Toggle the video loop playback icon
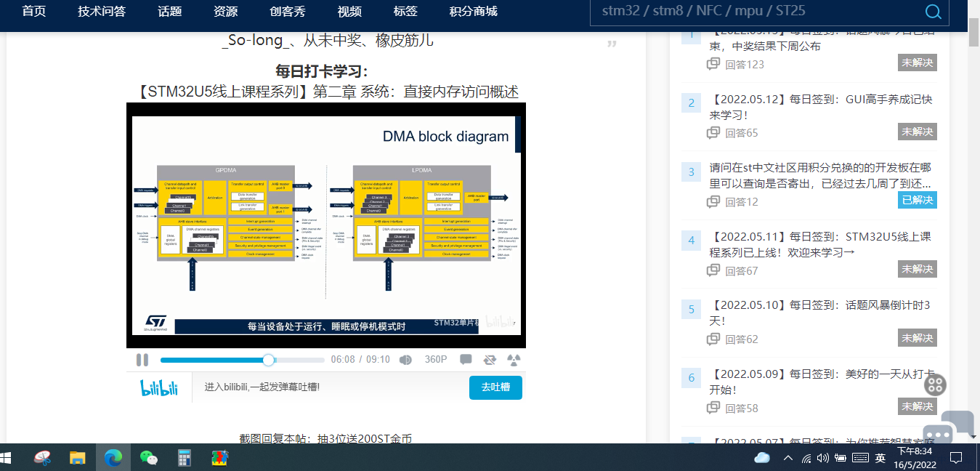This screenshot has height=471, width=980. (490, 360)
